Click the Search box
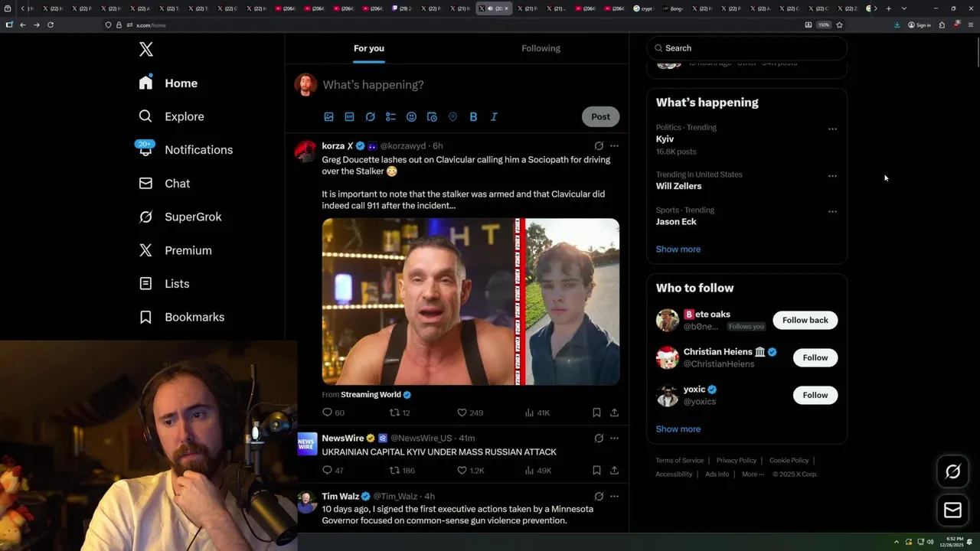This screenshot has height=551, width=980. click(x=746, y=48)
